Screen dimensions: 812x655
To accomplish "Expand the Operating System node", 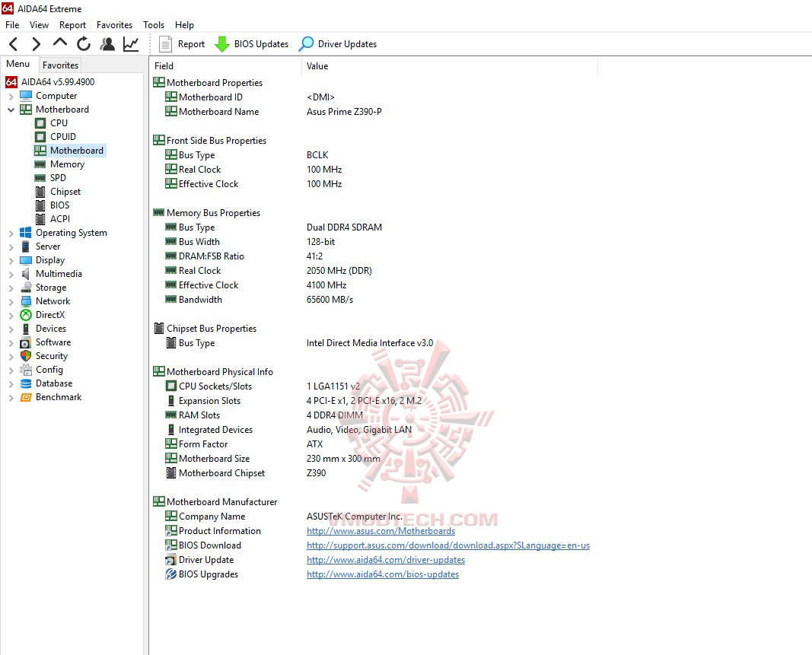I will 11,234.
